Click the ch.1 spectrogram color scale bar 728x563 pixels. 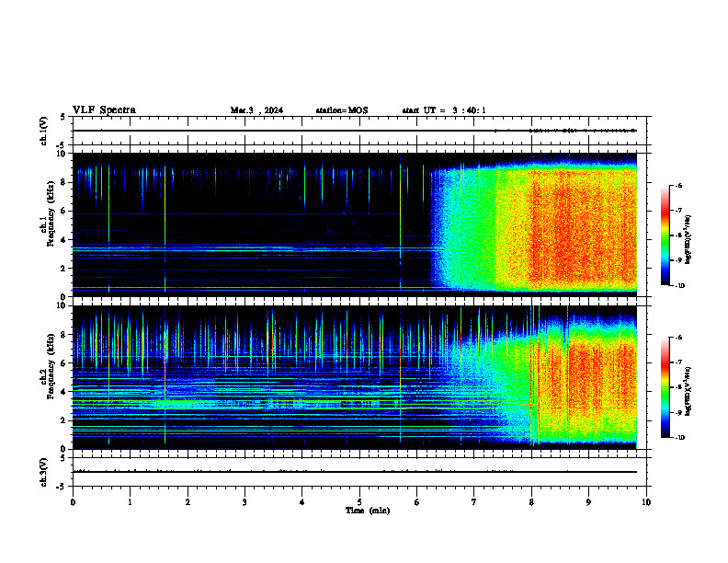[665, 236]
